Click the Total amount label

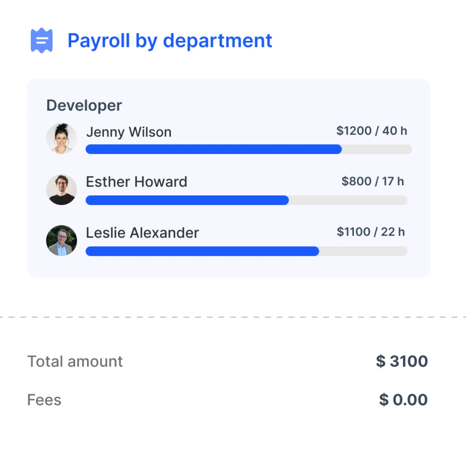click(75, 361)
